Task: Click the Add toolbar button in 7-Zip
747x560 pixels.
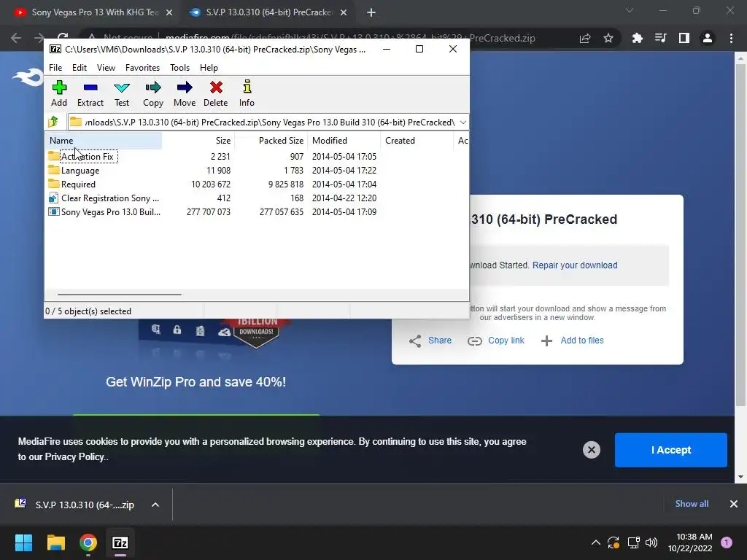Action: click(x=59, y=94)
